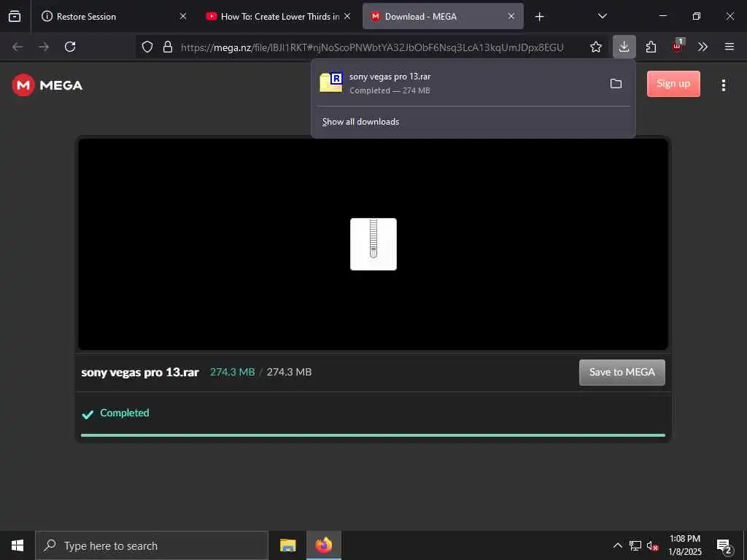The image size is (747, 560).
Task: Open the uBlock Origin extension icon
Action: [x=678, y=47]
